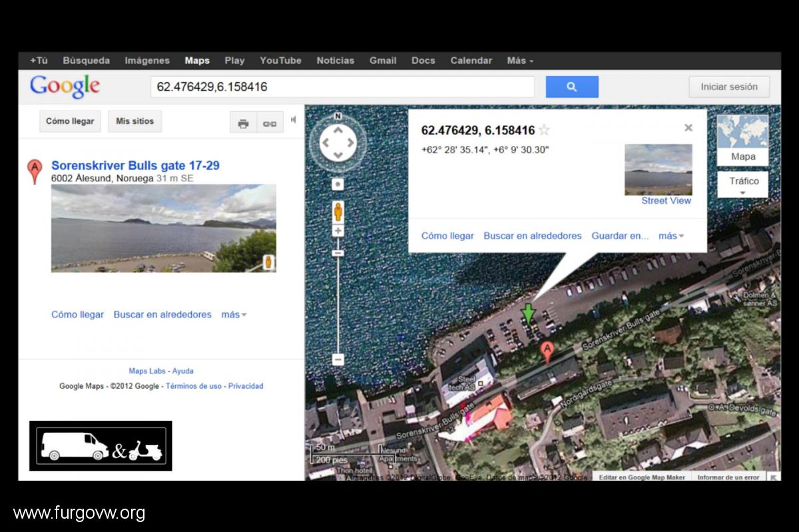Open the Tráfico layers dropdown

coord(743,184)
